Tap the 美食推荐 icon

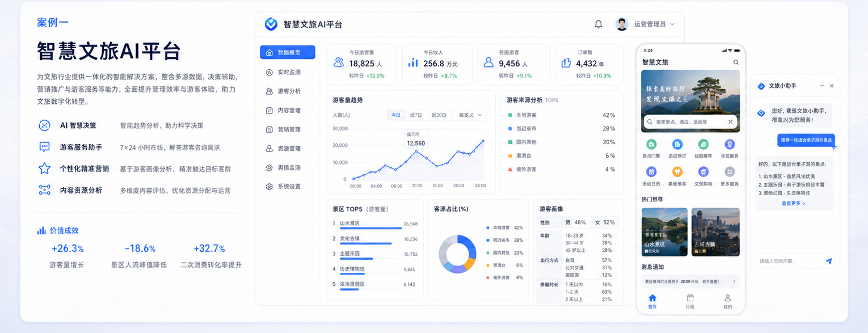click(x=677, y=172)
